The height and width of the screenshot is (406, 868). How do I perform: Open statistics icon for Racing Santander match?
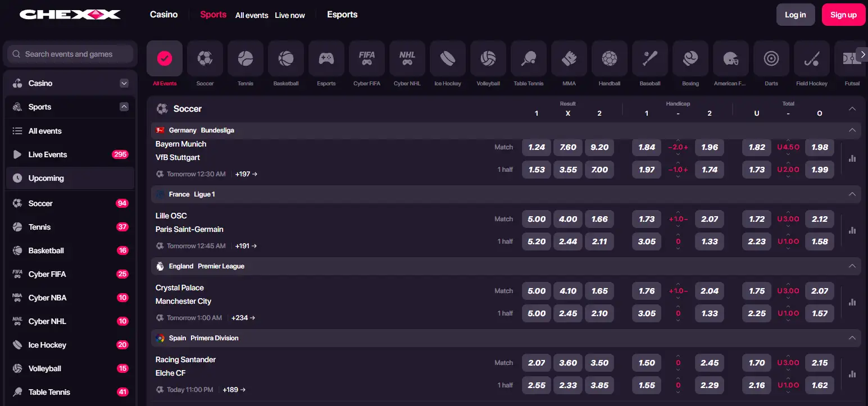[x=852, y=374]
